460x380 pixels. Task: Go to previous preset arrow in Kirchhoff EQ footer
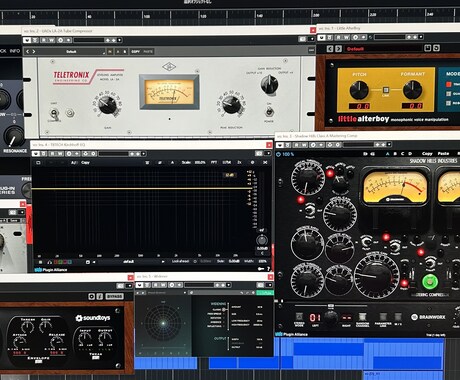(x=94, y=262)
